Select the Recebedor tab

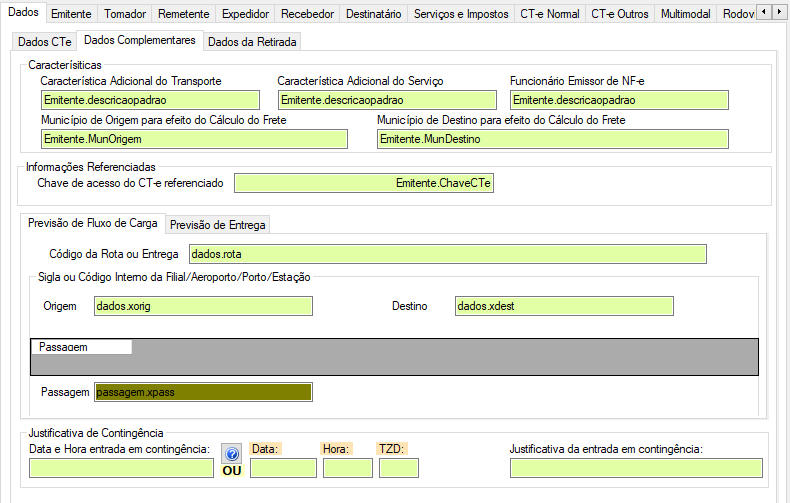coord(307,14)
